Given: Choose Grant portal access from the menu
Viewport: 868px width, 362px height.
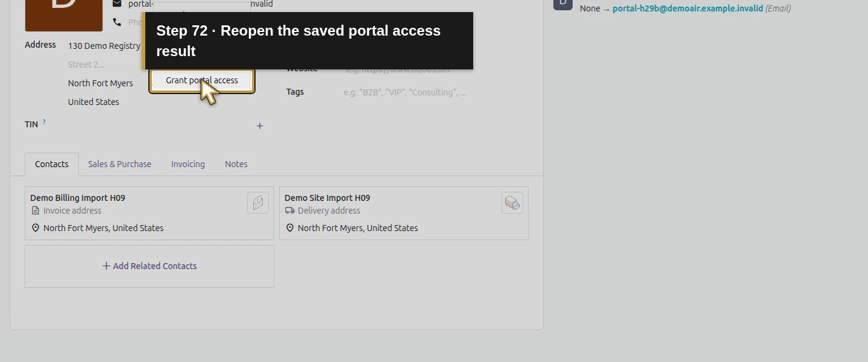Looking at the screenshot, I should (202, 80).
